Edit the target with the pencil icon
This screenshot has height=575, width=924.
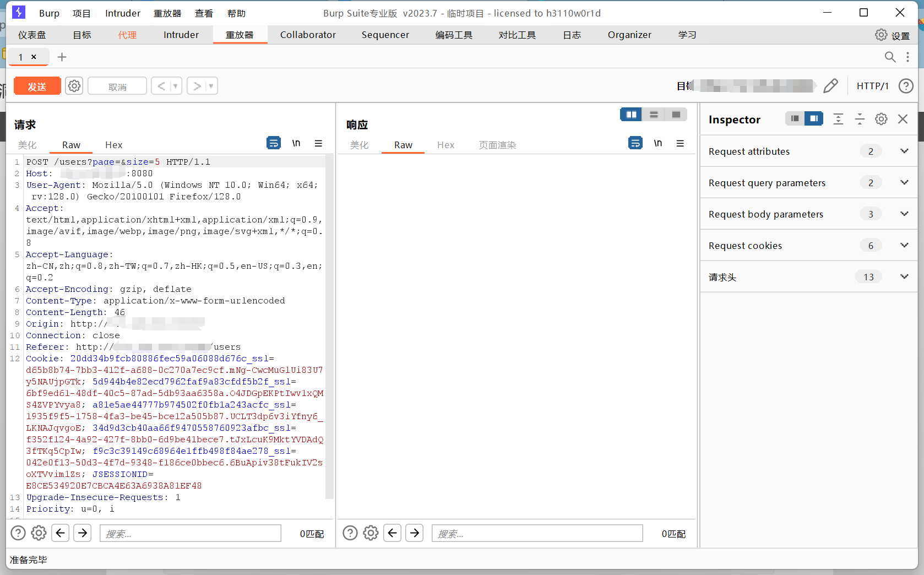tap(830, 85)
